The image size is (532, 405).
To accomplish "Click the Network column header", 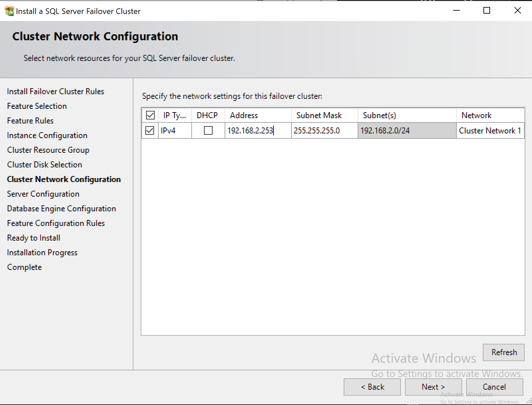I will point(476,115).
